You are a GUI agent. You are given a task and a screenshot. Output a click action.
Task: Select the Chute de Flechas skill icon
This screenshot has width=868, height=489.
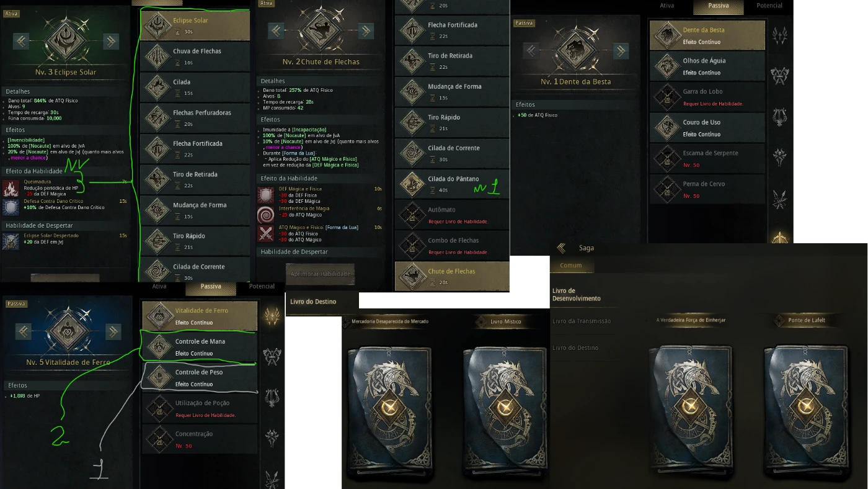tap(412, 276)
